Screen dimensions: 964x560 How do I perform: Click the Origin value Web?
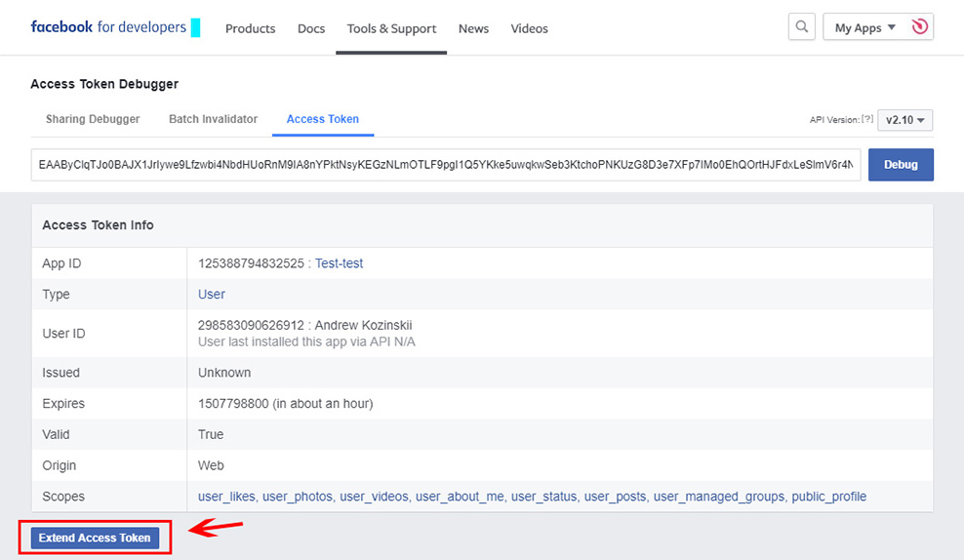[211, 465]
